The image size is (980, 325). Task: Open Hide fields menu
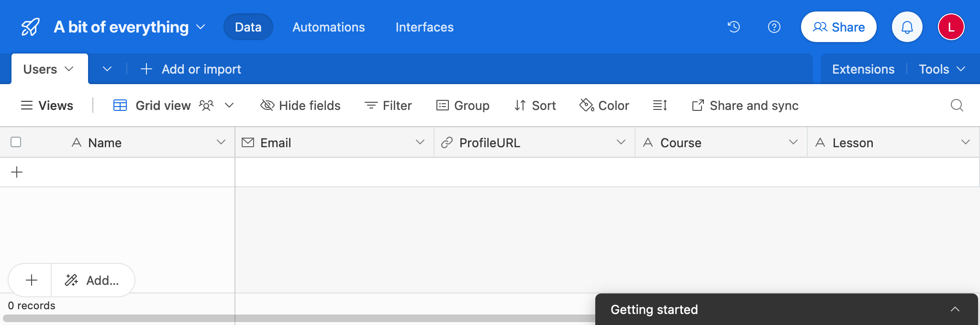[301, 105]
